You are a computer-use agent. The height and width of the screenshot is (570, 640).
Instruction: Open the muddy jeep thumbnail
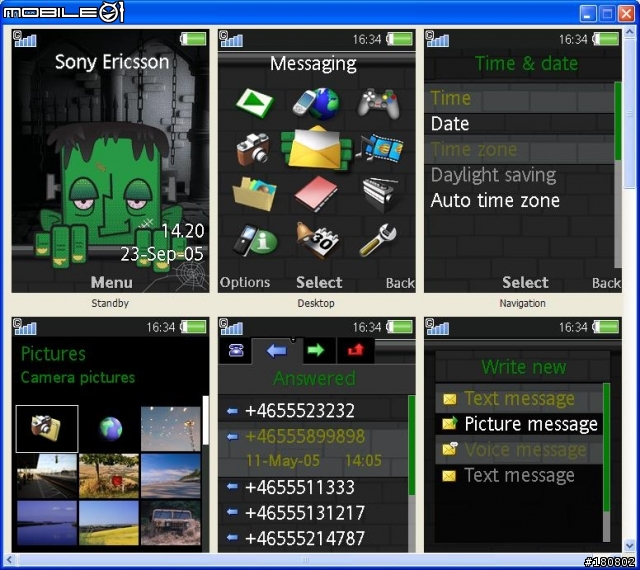coord(171,523)
